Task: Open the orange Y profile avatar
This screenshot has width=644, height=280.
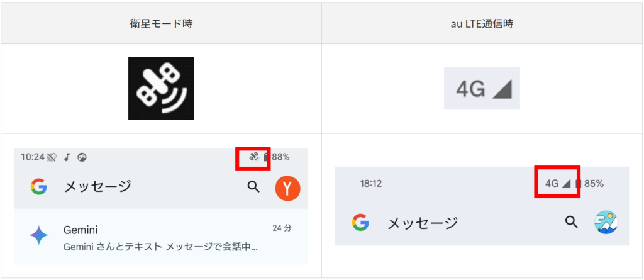Action: [x=287, y=188]
